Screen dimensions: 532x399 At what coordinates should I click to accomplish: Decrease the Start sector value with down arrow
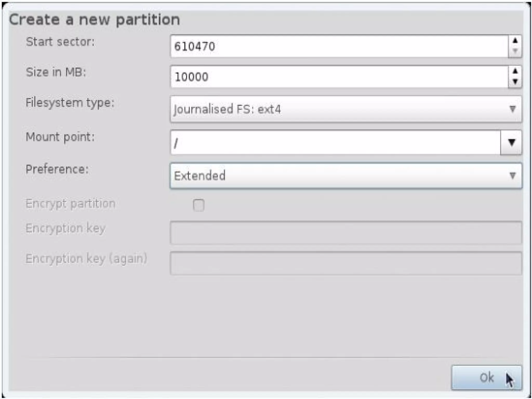[x=515, y=51]
